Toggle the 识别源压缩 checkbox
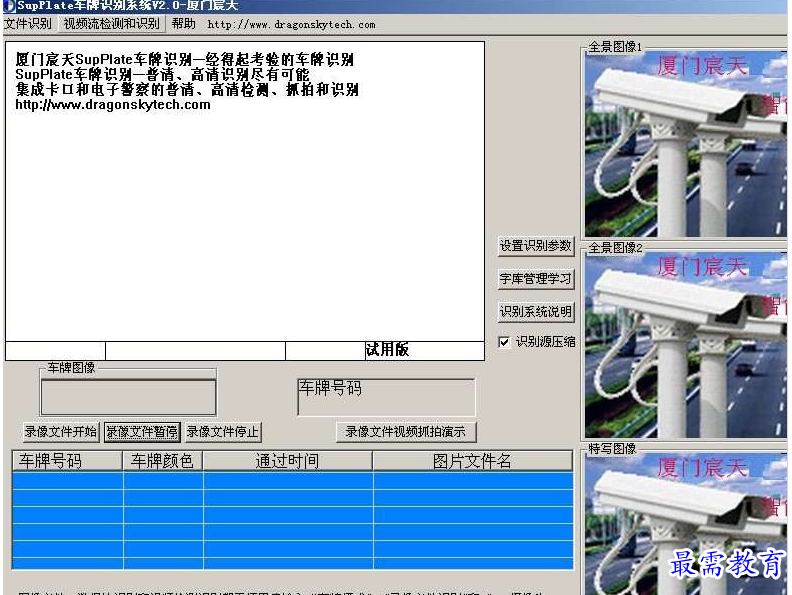 pos(504,342)
